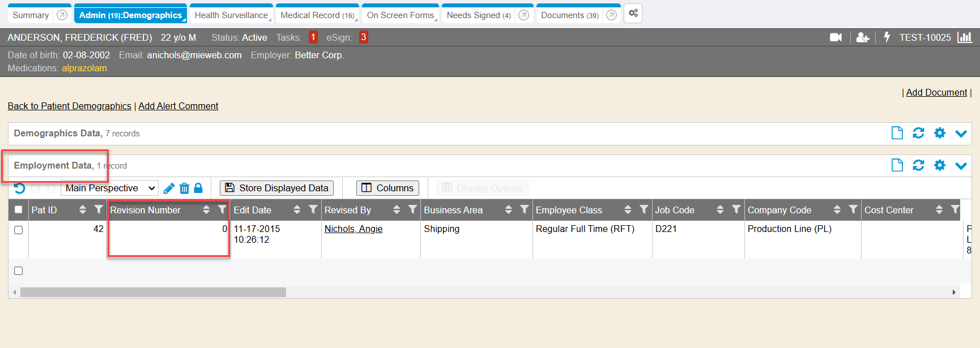Click the add patient icon
The height and width of the screenshot is (348, 980).
pos(862,37)
